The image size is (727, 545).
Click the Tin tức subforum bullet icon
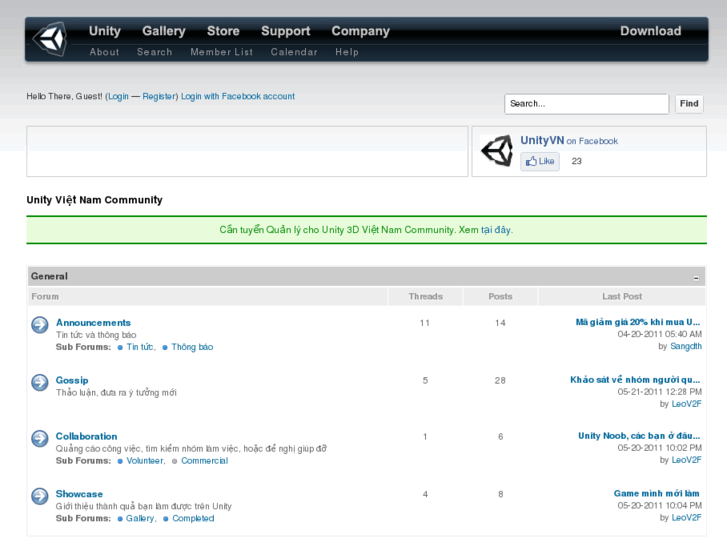(x=120, y=347)
